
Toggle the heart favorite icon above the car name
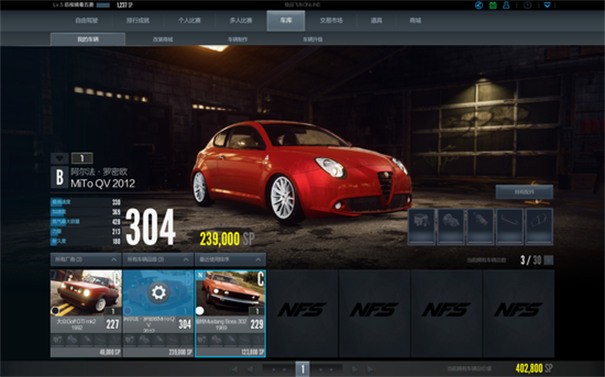(x=59, y=158)
